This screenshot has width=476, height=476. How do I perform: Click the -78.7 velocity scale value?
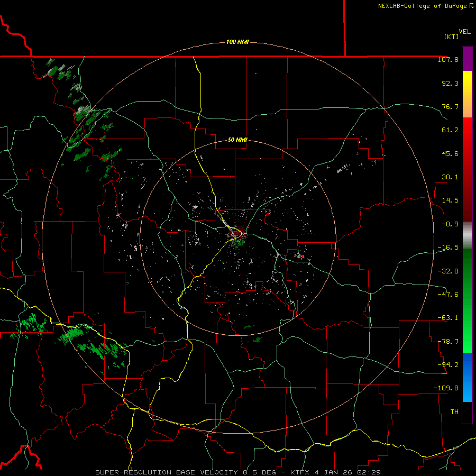(448, 342)
